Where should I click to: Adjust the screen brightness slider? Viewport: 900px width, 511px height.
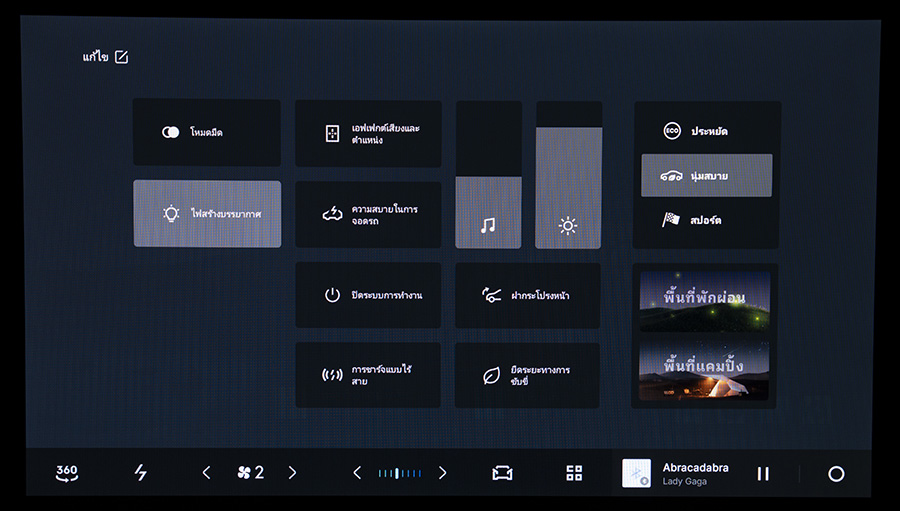568,185
